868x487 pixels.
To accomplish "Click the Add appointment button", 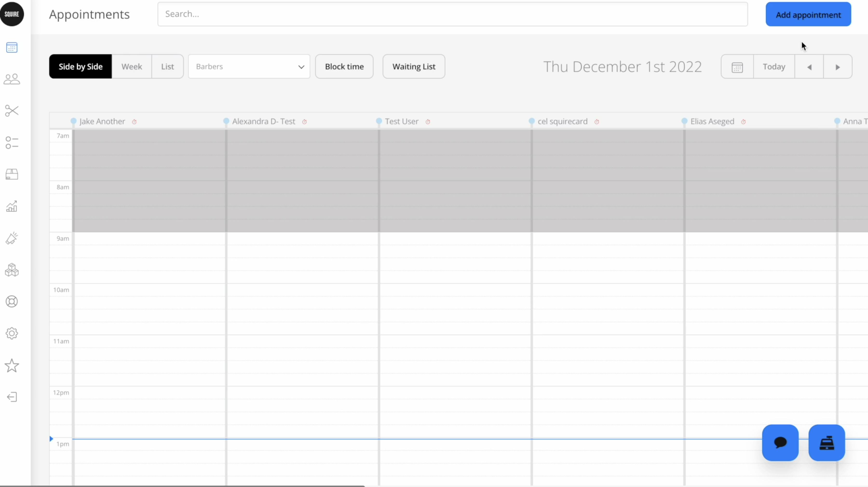I will click(x=808, y=14).
